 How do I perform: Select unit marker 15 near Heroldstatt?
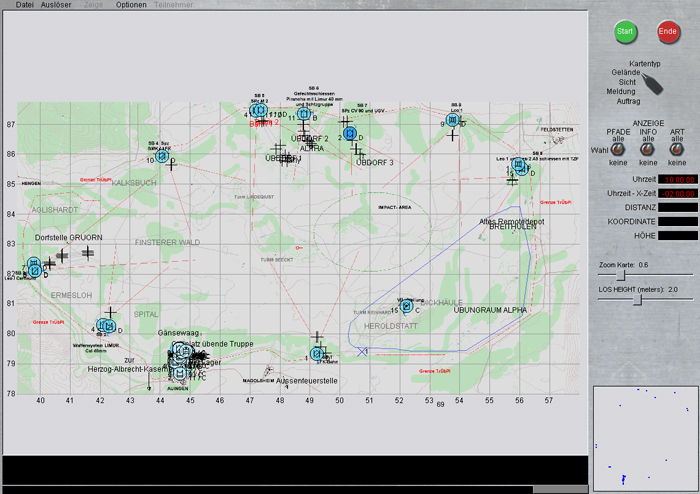pyautogui.click(x=406, y=305)
